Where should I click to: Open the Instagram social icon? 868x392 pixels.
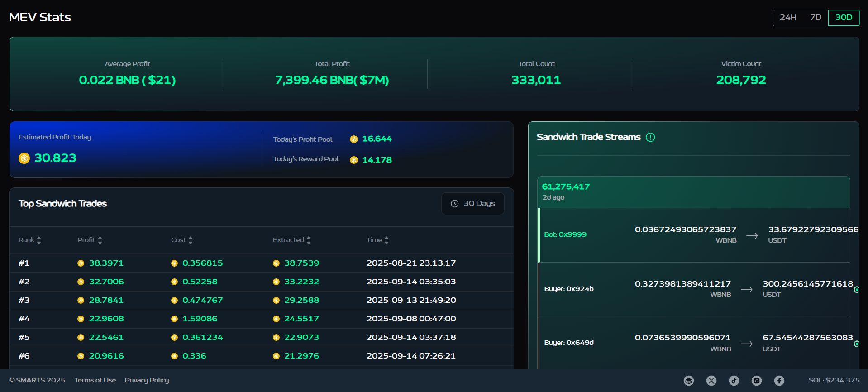[757, 381]
